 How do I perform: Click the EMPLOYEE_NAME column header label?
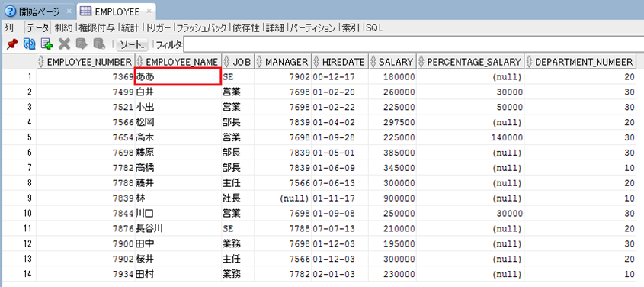pos(182,62)
